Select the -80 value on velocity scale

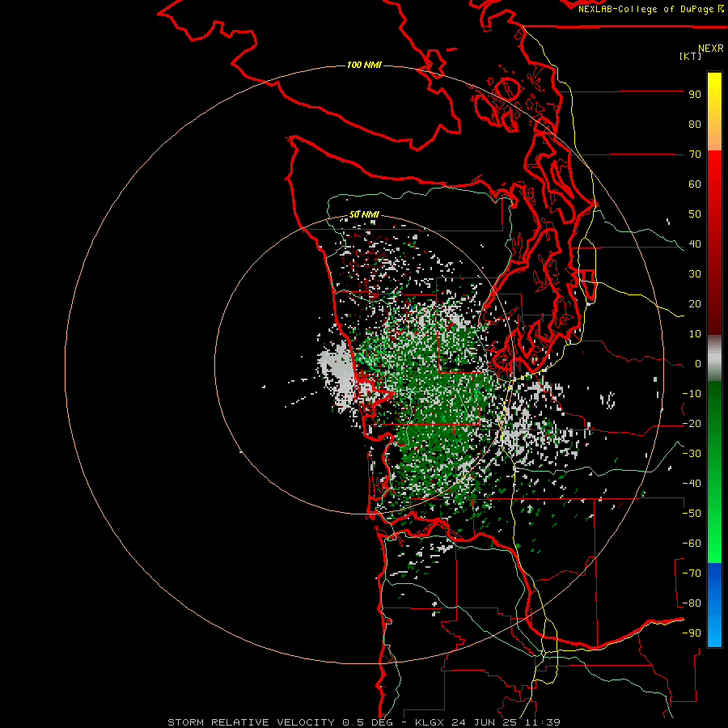pyautogui.click(x=692, y=603)
